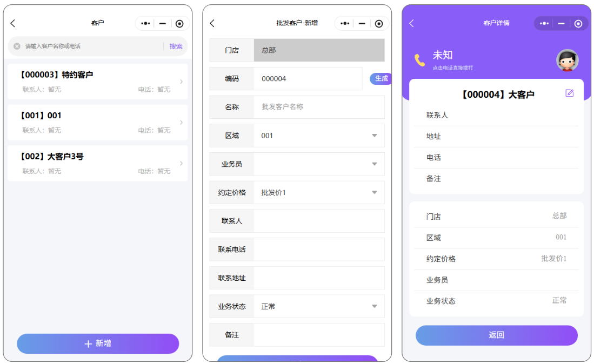Click the 门店 总部 row in 客户详情
This screenshot has width=594, height=364.
pos(497,217)
